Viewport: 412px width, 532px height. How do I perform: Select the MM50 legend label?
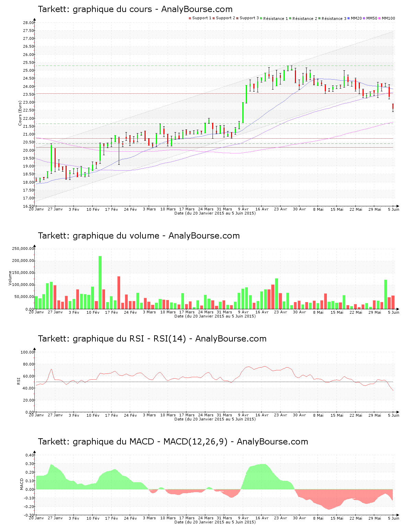[371, 18]
